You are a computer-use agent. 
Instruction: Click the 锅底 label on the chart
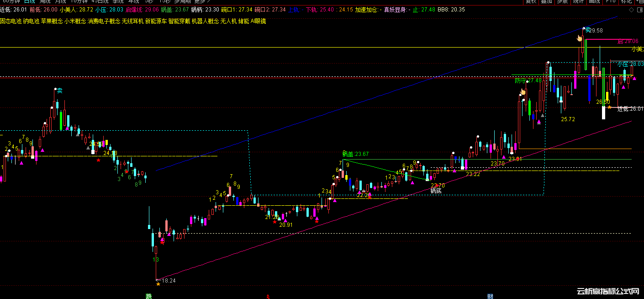point(436,191)
